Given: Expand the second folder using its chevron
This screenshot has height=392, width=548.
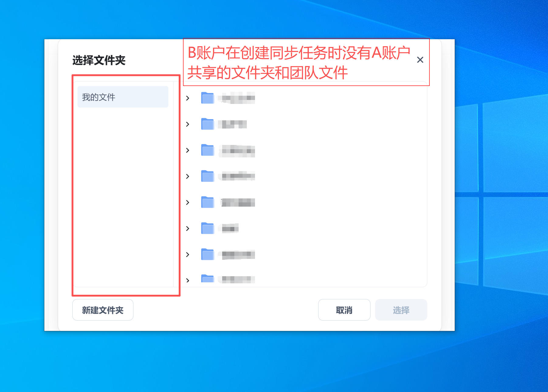Looking at the screenshot, I should click(188, 124).
